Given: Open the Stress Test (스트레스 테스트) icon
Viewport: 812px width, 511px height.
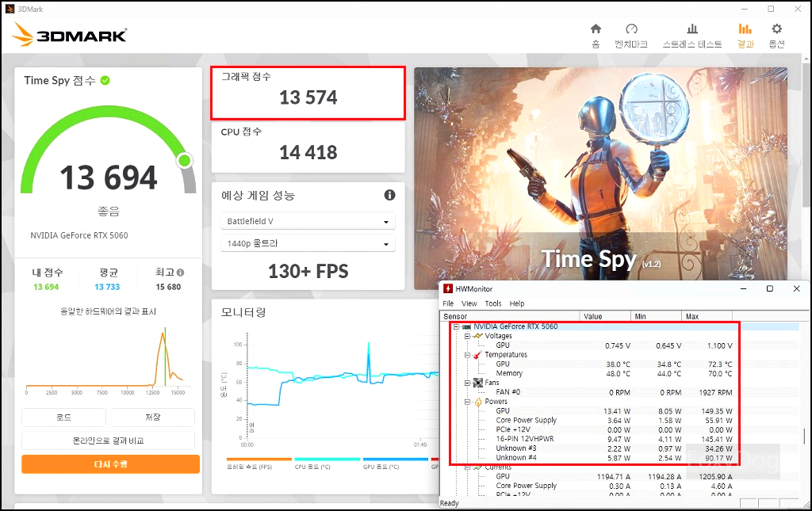Looking at the screenshot, I should coord(691,29).
